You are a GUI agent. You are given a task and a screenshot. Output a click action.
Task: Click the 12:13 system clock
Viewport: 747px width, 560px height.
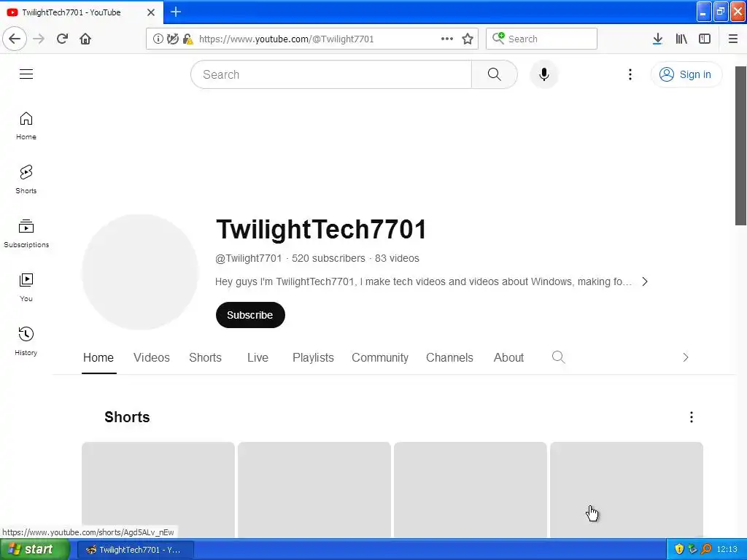pyautogui.click(x=727, y=550)
